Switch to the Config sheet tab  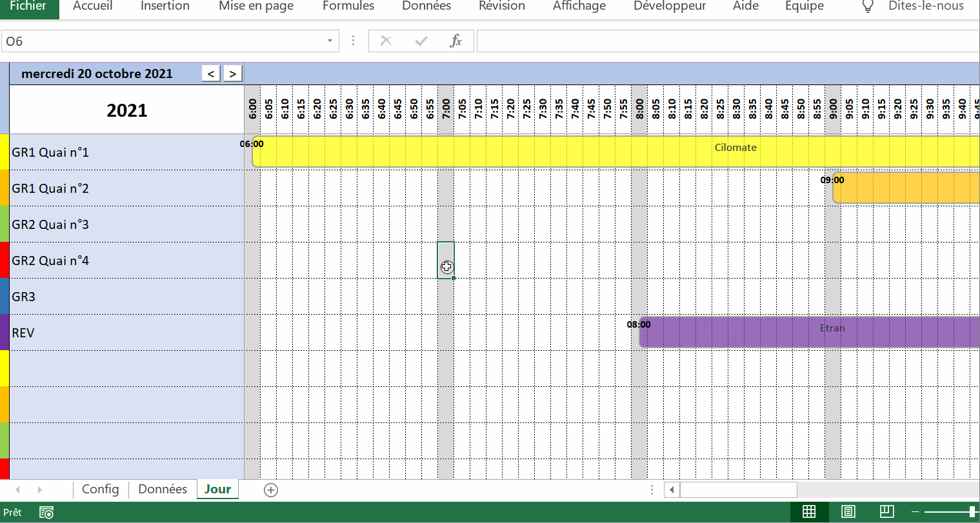click(x=101, y=489)
